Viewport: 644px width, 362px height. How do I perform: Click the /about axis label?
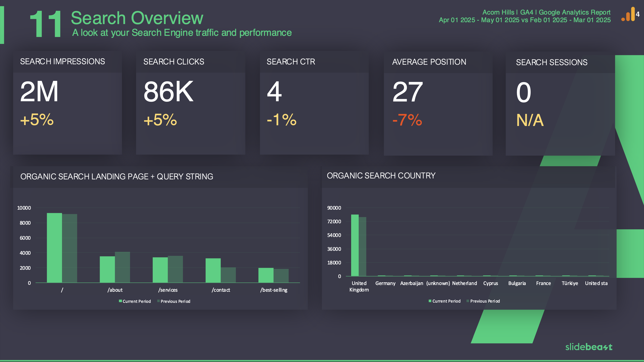[x=115, y=290]
